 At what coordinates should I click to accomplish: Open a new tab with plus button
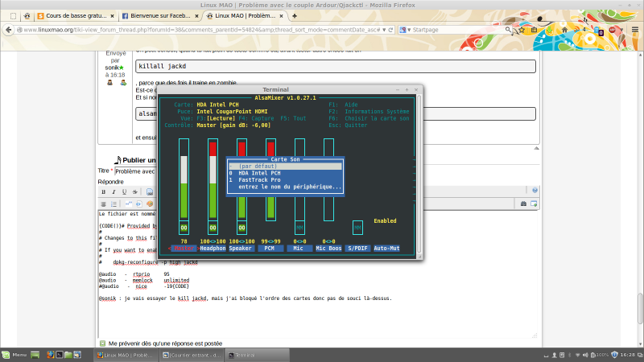click(x=294, y=16)
